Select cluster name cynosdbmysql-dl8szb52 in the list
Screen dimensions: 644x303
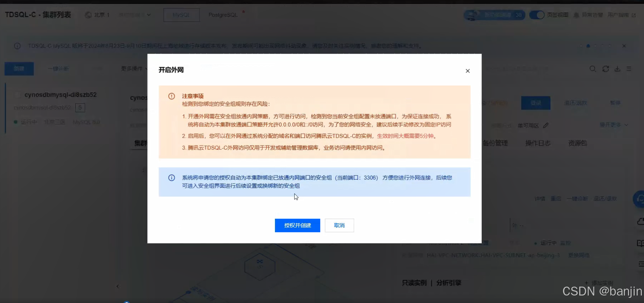click(60, 95)
